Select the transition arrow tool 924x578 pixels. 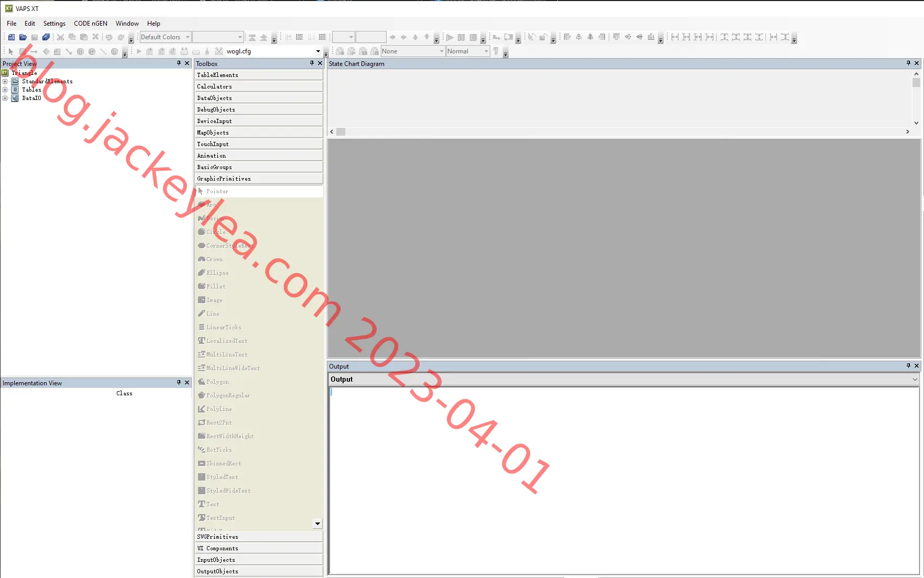tap(34, 51)
